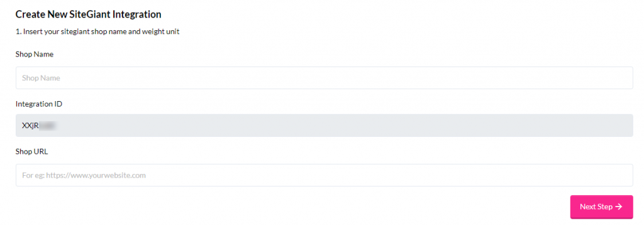Click the blurred part of Integration ID
The height and width of the screenshot is (226, 644).
point(47,126)
